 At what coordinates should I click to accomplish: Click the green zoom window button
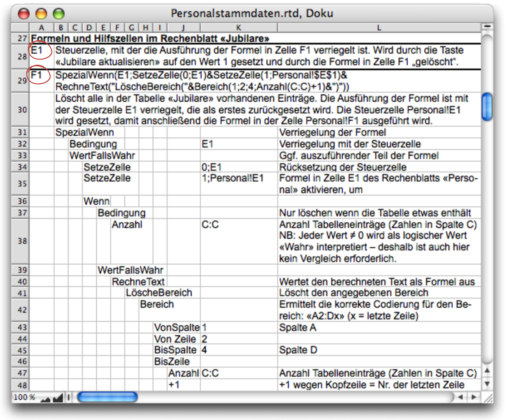(x=59, y=14)
